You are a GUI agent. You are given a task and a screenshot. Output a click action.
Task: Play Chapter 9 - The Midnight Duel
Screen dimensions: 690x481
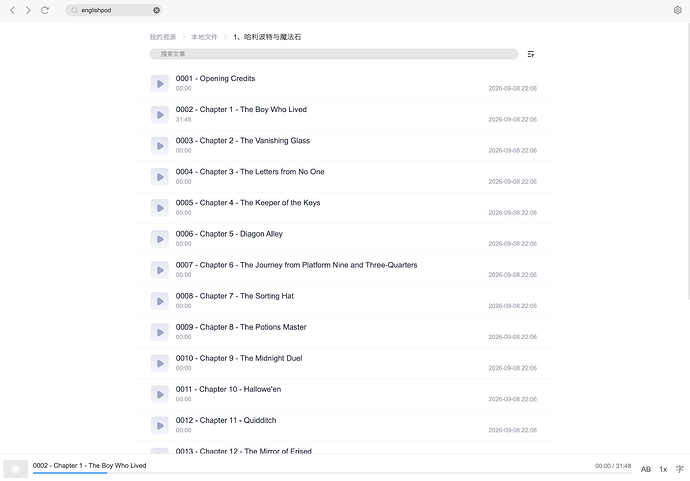(160, 364)
